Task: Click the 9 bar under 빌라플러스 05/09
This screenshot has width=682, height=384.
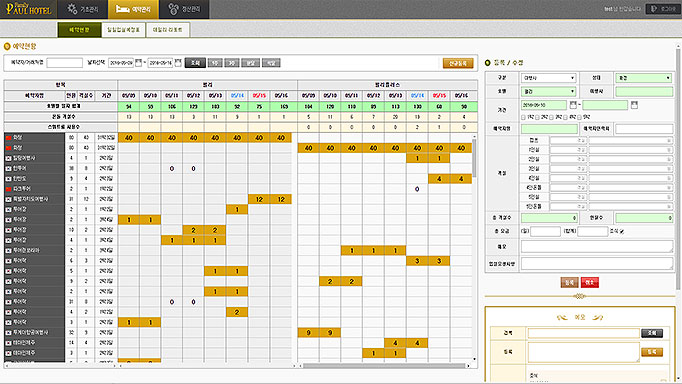Action: [x=308, y=333]
